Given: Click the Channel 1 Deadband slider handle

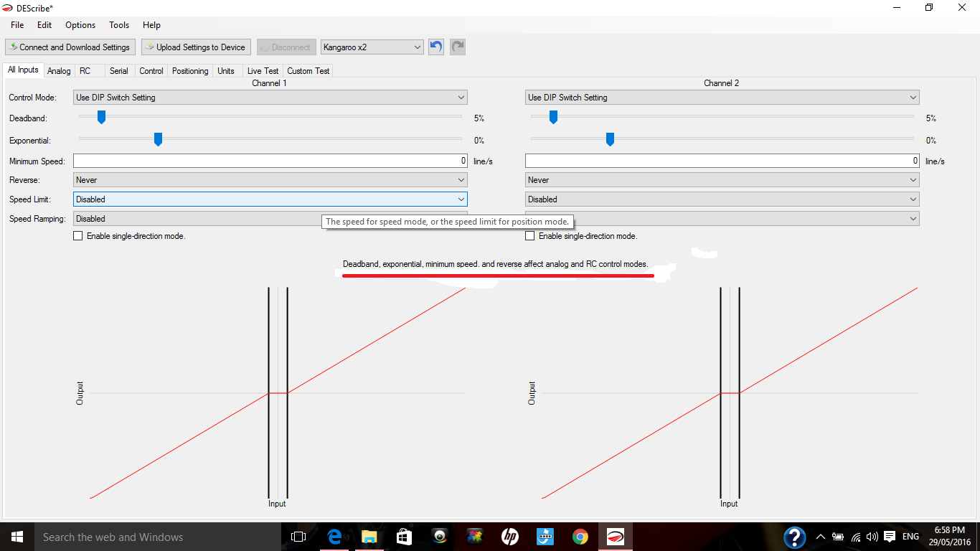Looking at the screenshot, I should click(101, 117).
